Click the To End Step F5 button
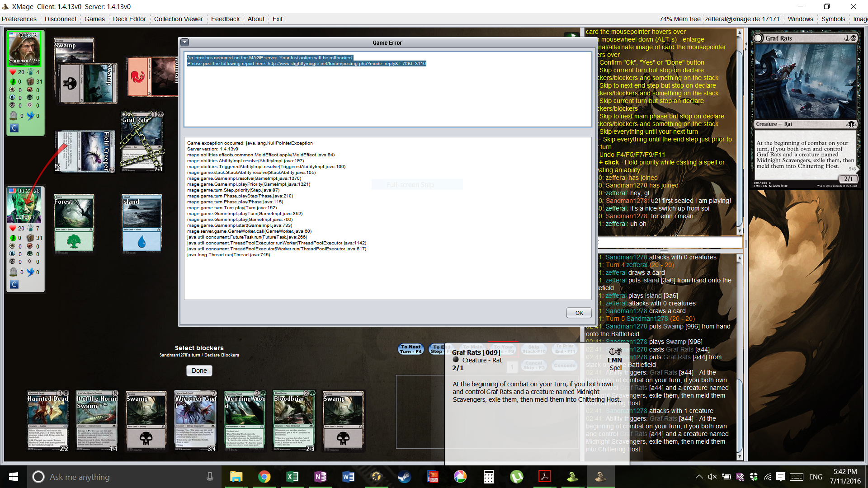868x488 pixels. [x=437, y=349]
